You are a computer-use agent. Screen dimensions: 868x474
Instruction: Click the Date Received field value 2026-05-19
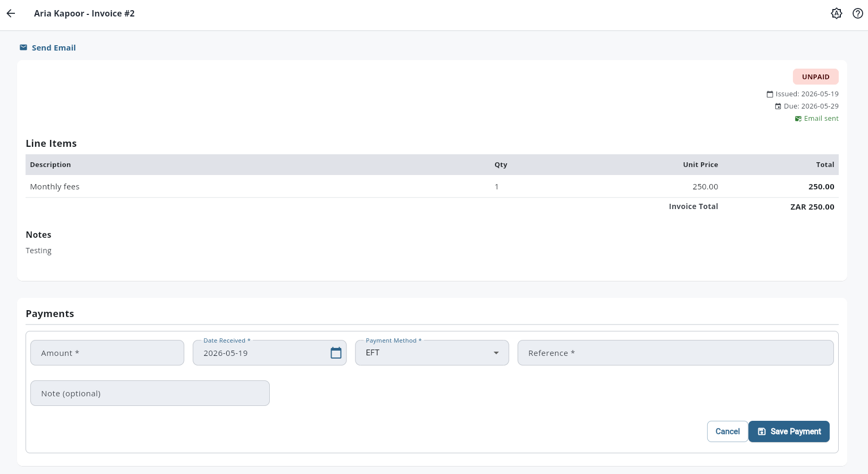pyautogui.click(x=226, y=353)
